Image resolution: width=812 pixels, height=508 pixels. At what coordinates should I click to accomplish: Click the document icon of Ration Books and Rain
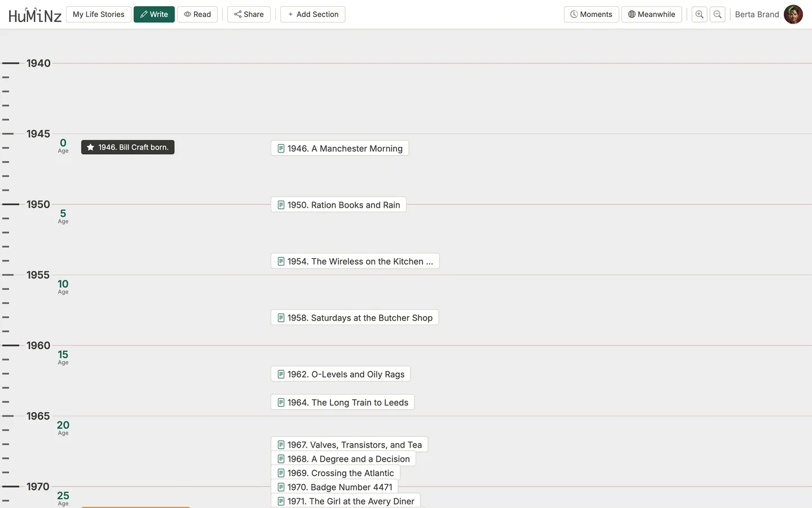[x=281, y=205]
